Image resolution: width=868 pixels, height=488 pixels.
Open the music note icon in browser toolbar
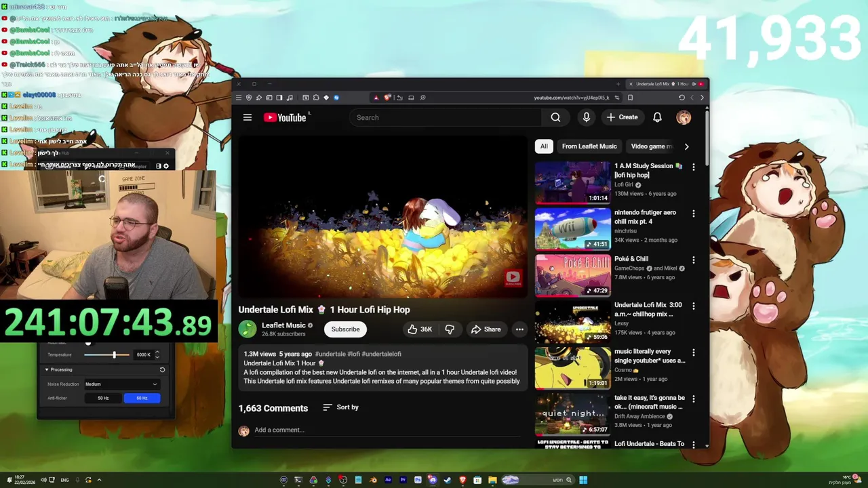pos(290,98)
